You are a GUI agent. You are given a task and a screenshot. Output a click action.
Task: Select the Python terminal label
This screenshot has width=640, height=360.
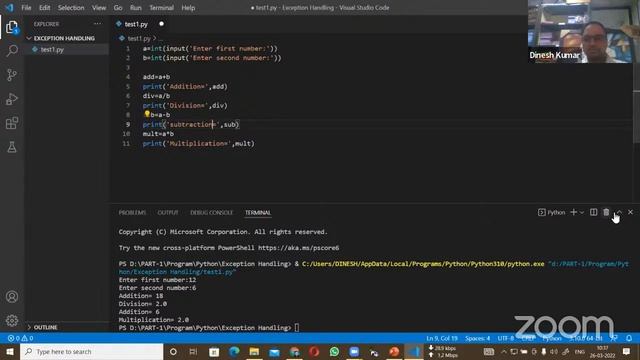click(x=552, y=212)
